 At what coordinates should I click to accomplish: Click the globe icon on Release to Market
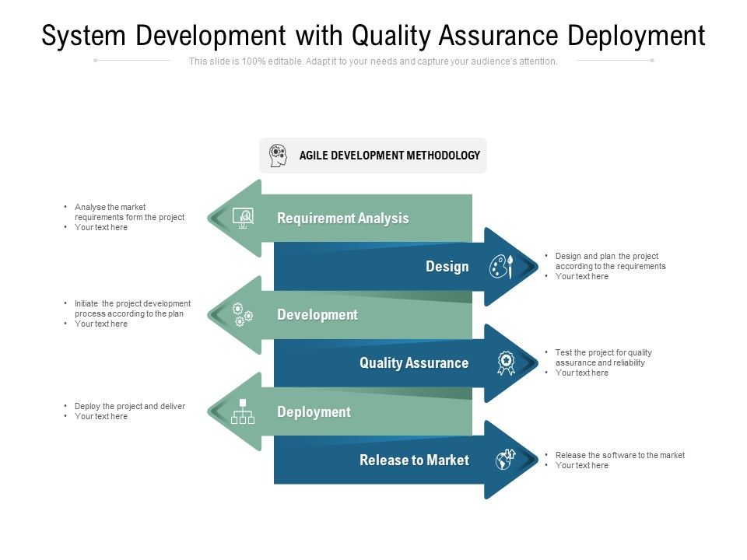point(505,460)
